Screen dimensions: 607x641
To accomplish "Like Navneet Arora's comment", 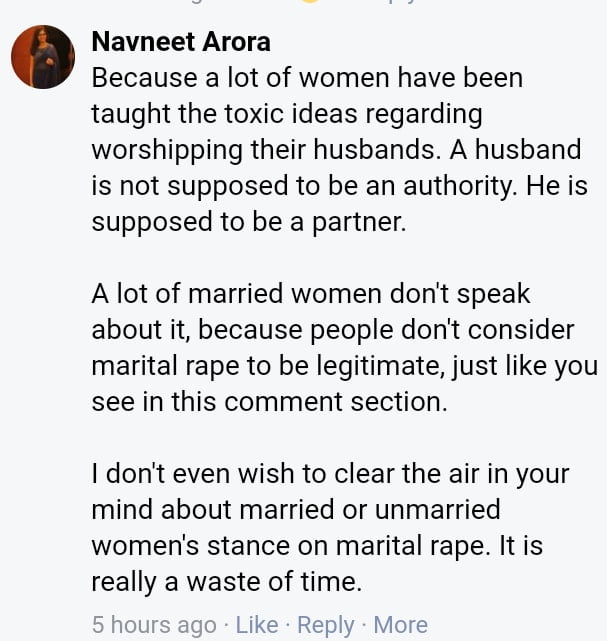I will tap(257, 625).
